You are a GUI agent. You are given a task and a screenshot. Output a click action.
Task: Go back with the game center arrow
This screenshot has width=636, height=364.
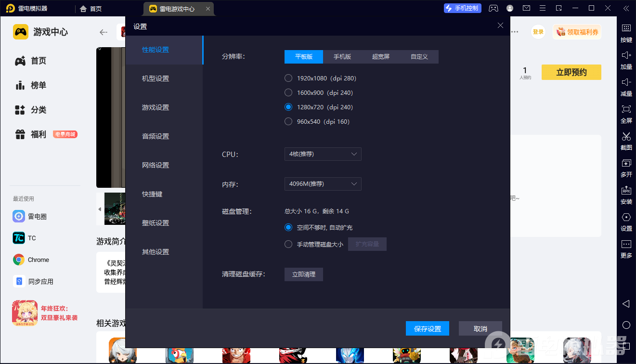[x=103, y=32]
